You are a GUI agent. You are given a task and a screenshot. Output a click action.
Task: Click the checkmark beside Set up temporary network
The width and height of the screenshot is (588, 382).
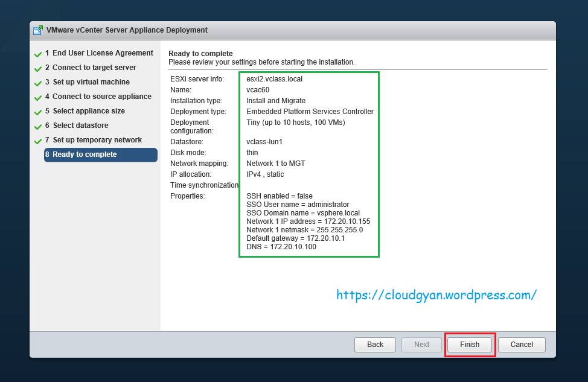(38, 140)
